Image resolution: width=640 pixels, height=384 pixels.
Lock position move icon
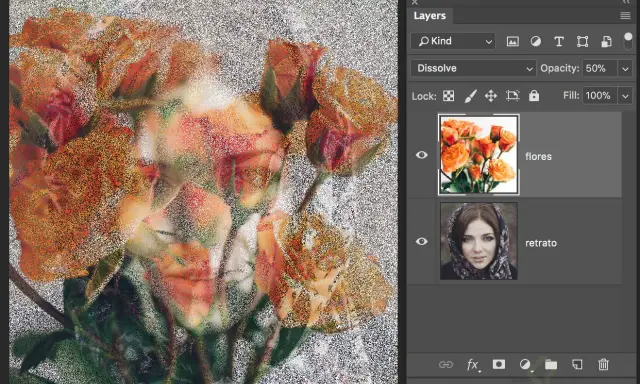[x=491, y=96]
